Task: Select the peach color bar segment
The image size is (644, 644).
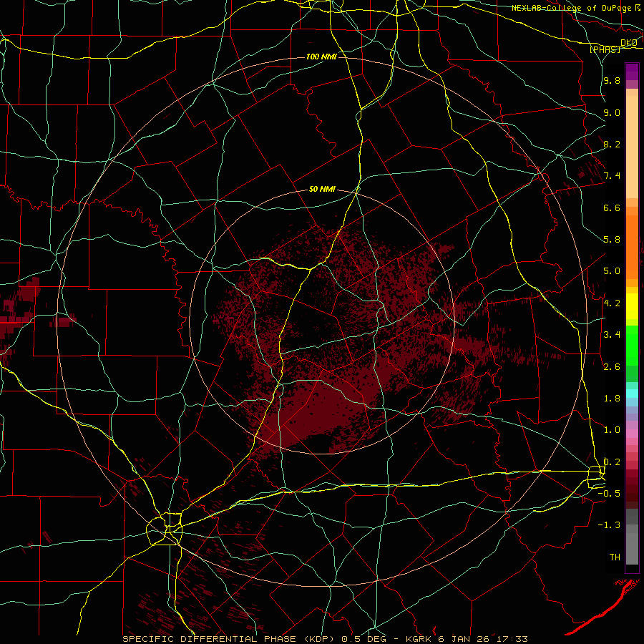Action: 632,147
